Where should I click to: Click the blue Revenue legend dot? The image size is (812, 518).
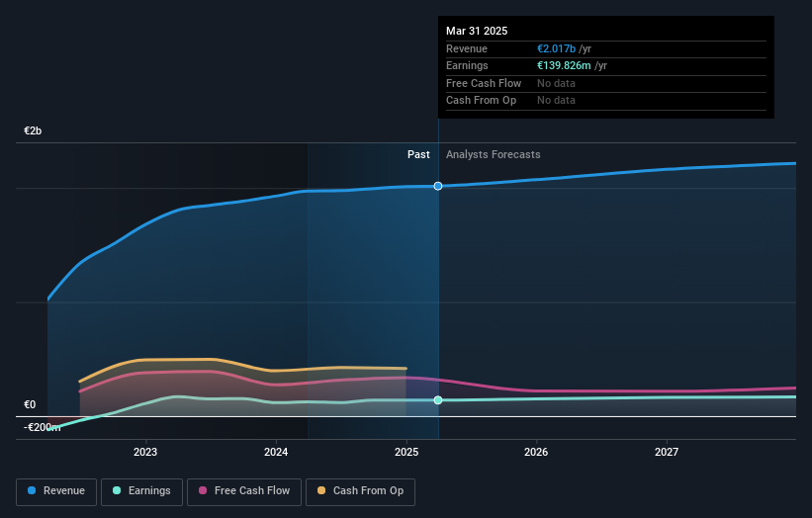pyautogui.click(x=32, y=490)
